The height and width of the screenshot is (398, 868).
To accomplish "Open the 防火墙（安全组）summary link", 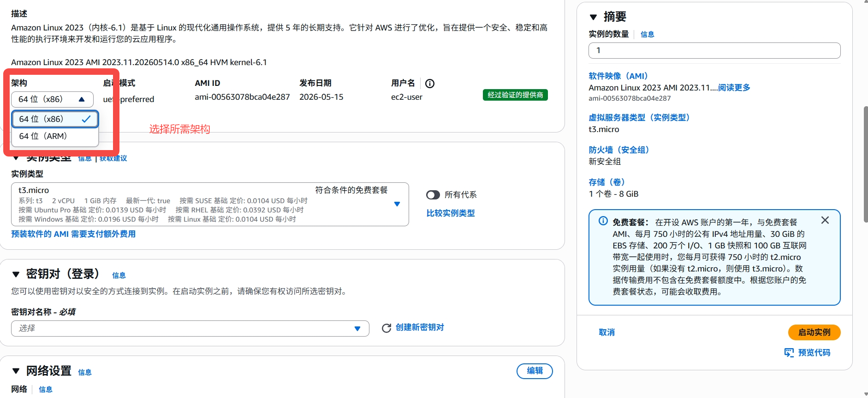I will (619, 150).
